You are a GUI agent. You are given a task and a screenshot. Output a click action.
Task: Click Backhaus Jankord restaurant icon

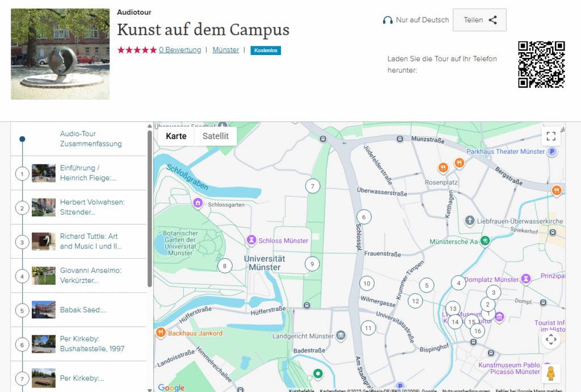(161, 333)
